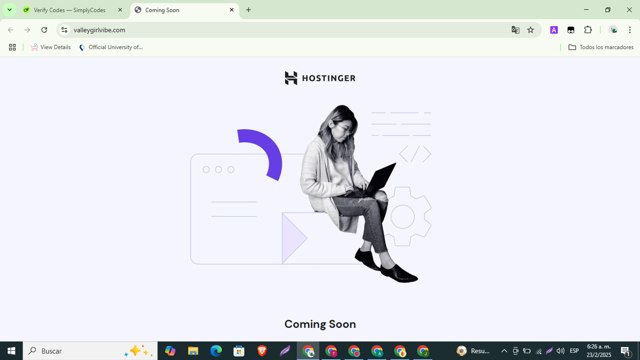
Task: Open File Explorer from the taskbar
Action: point(193,351)
